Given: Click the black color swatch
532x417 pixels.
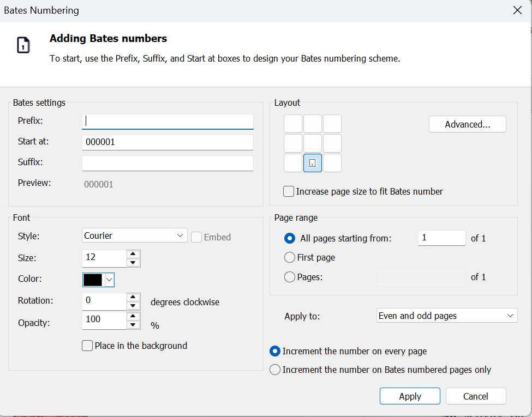Looking at the screenshot, I should [x=93, y=280].
